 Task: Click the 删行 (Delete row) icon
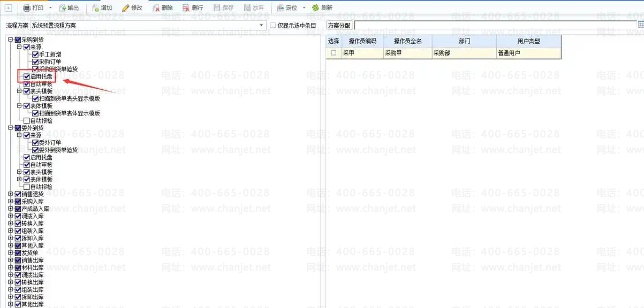[186, 8]
